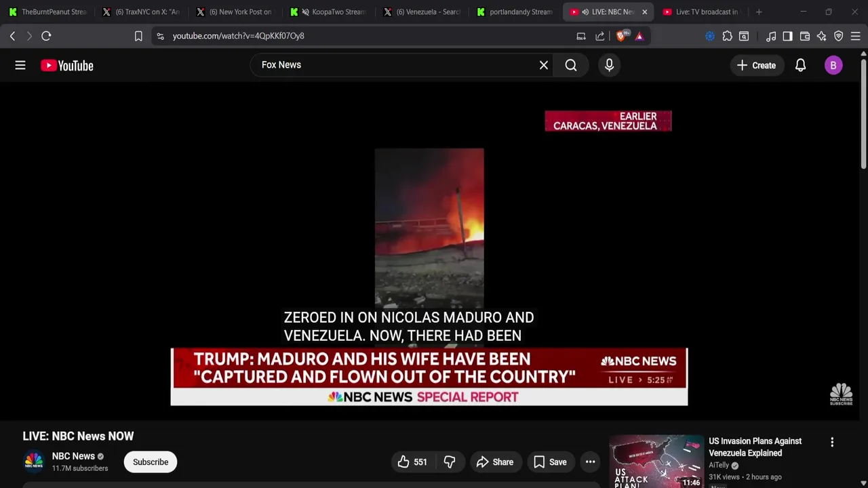The width and height of the screenshot is (868, 488).
Task: Open Leo AI sparkle assistant
Action: coord(822,36)
